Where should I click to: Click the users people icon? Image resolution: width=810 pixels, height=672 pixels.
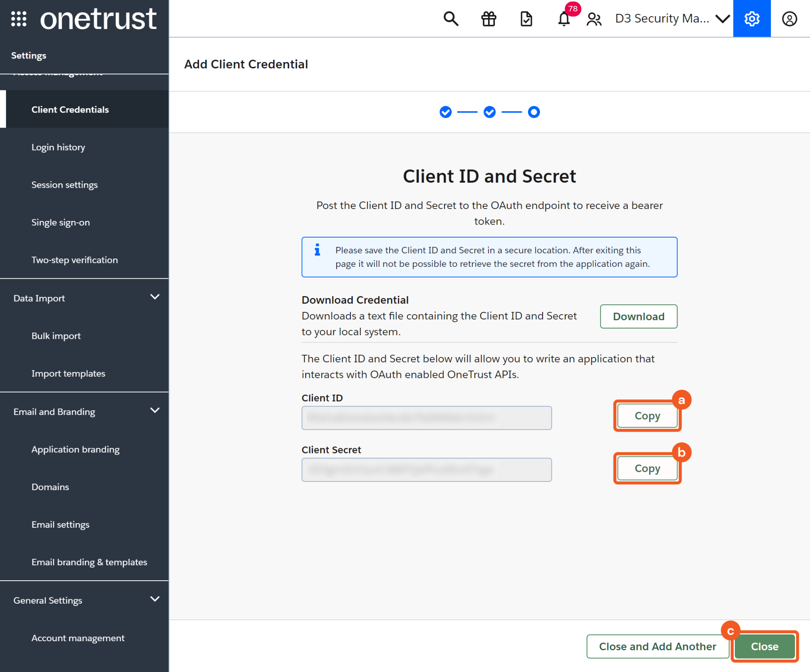594,19
